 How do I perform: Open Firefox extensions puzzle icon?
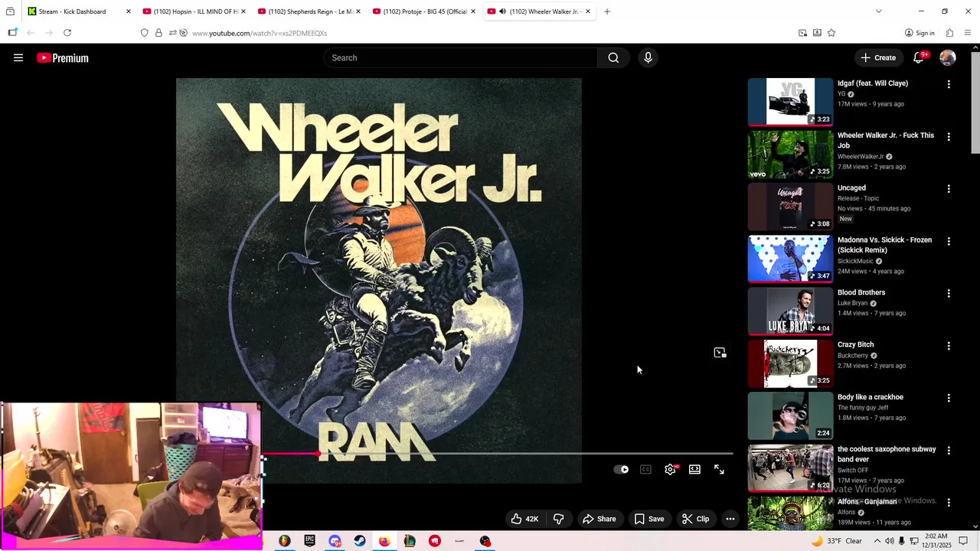pos(949,33)
